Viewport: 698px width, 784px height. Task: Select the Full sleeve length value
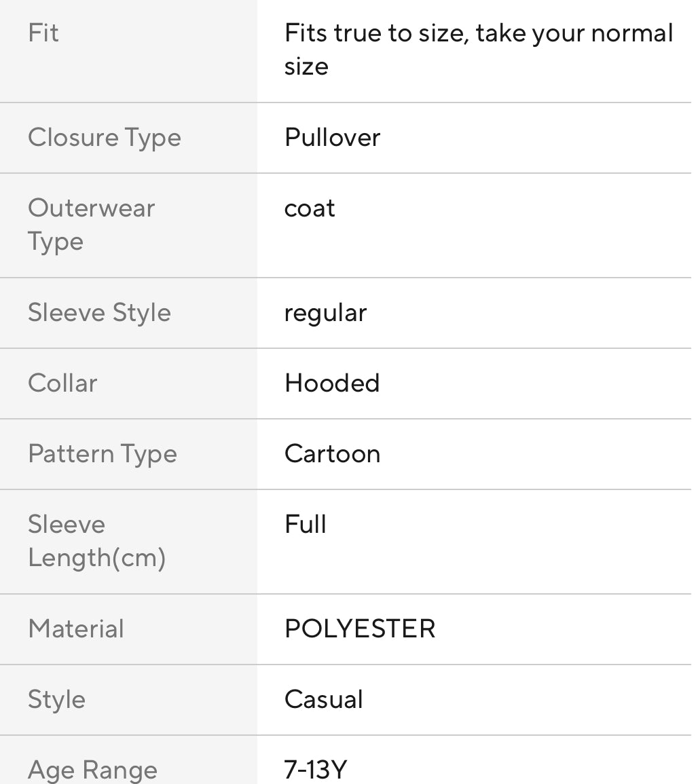(306, 525)
